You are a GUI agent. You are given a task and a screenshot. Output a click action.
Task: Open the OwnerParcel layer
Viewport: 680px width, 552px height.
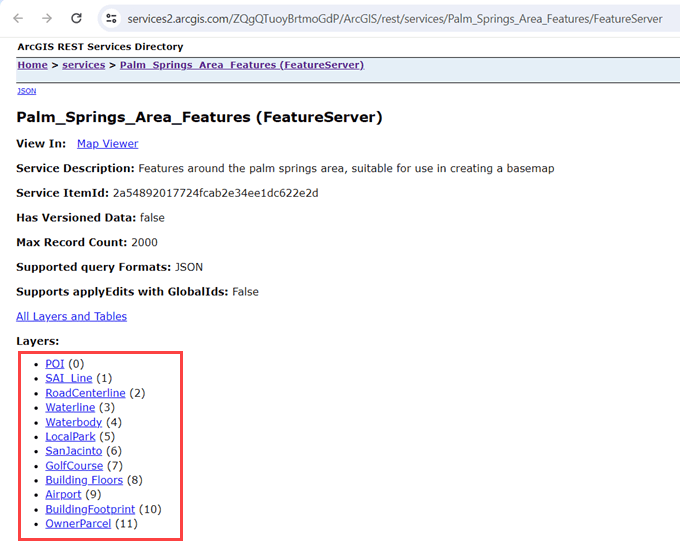point(78,523)
